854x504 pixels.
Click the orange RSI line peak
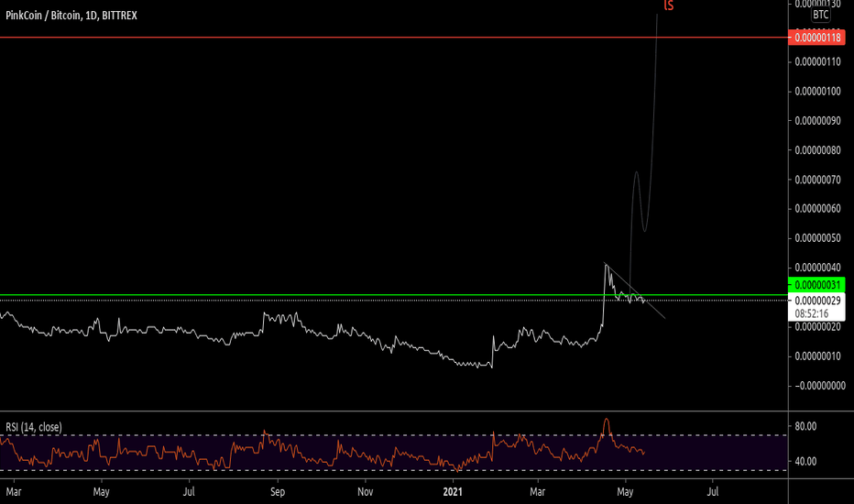(607, 420)
